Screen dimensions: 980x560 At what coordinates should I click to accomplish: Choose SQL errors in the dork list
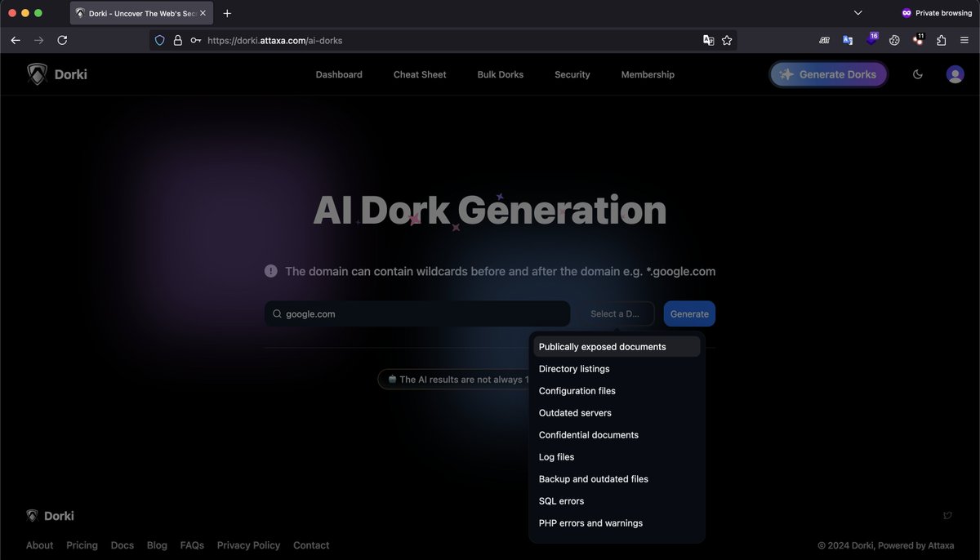(561, 500)
